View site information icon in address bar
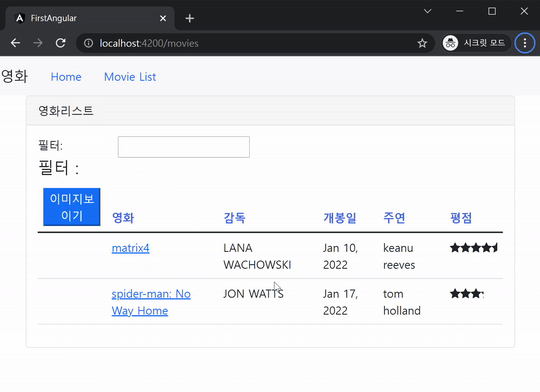This screenshot has width=540, height=392. point(89,43)
